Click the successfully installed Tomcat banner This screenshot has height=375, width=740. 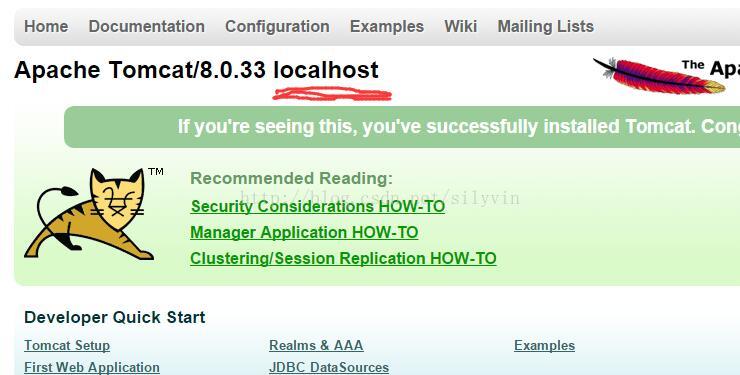tap(402, 127)
